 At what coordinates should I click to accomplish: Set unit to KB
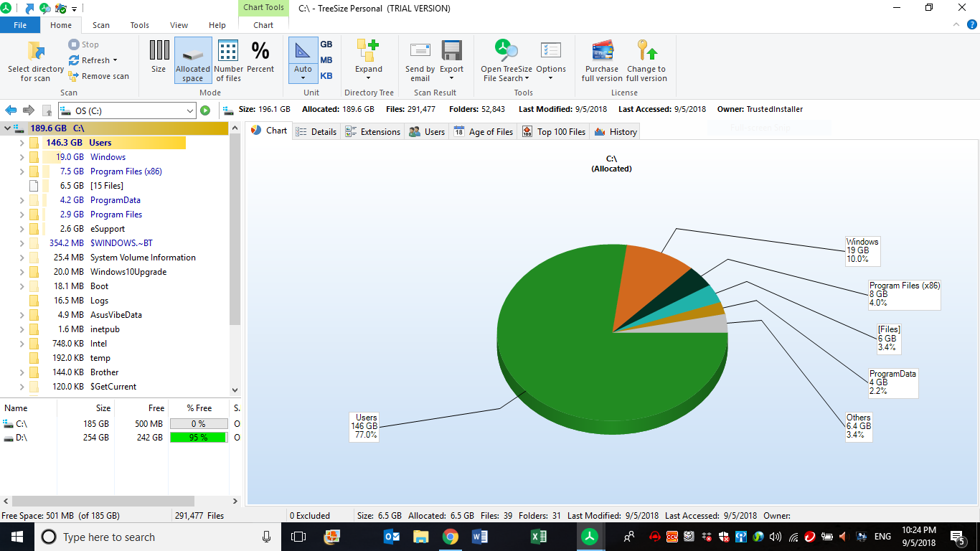click(x=326, y=76)
